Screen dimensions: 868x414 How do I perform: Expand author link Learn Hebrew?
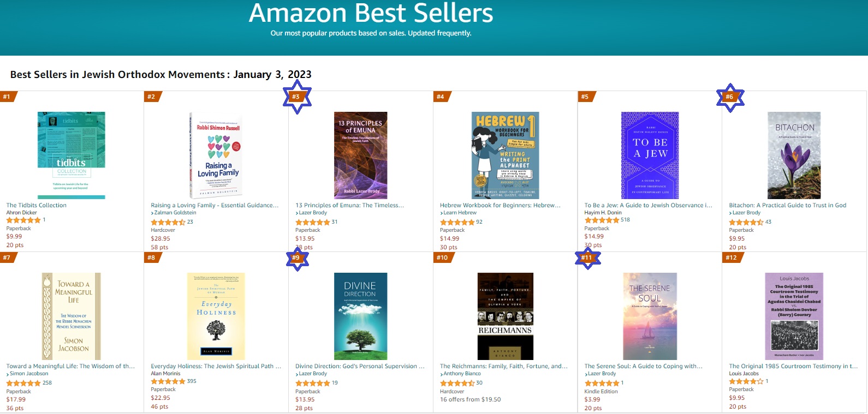coord(460,213)
